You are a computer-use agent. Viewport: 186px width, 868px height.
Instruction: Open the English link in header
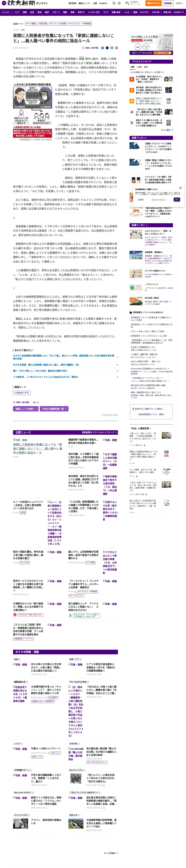(x=103, y=3)
